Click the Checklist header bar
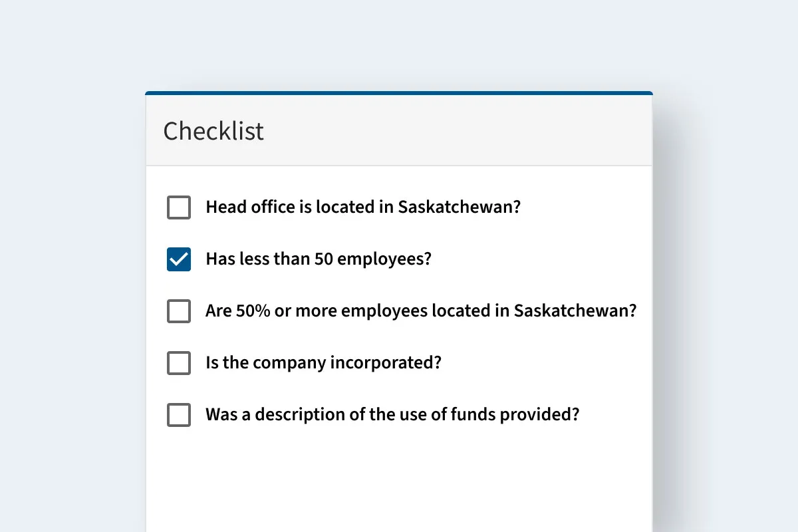 coord(399,130)
